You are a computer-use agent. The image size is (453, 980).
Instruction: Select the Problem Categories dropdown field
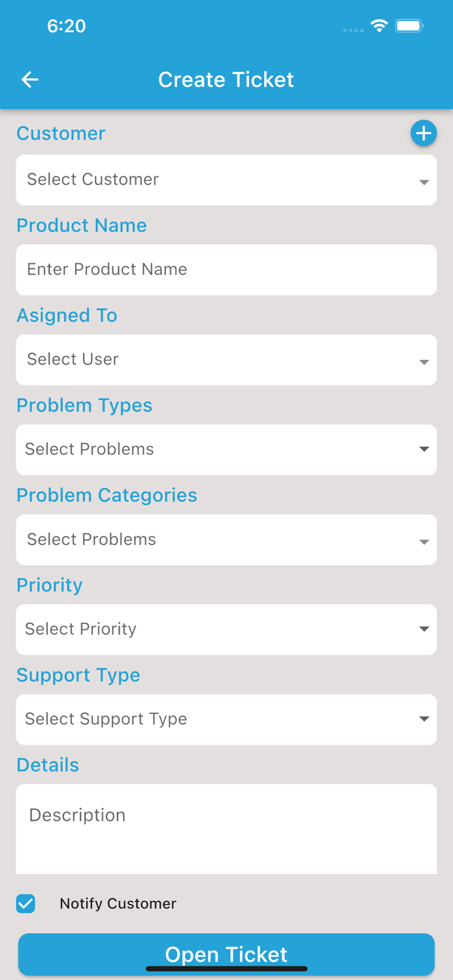pyautogui.click(x=226, y=540)
